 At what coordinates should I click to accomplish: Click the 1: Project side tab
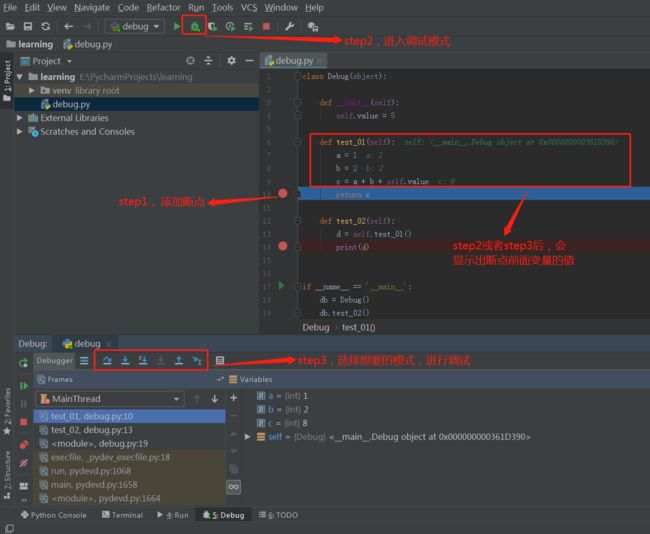pyautogui.click(x=7, y=81)
